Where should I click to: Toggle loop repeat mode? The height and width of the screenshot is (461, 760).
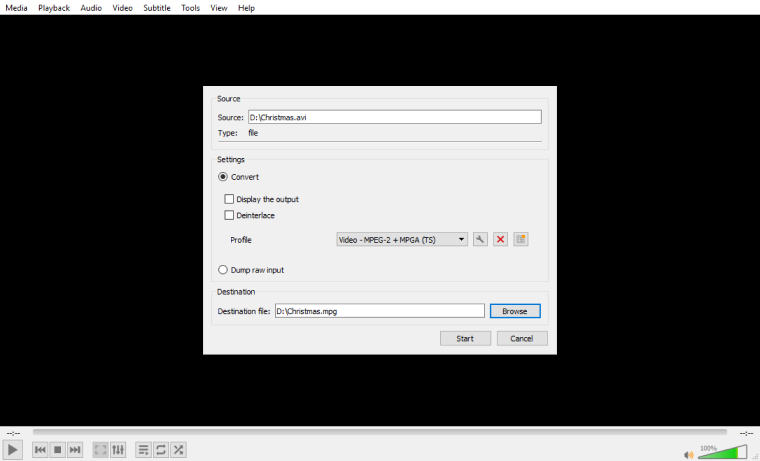coord(160,450)
